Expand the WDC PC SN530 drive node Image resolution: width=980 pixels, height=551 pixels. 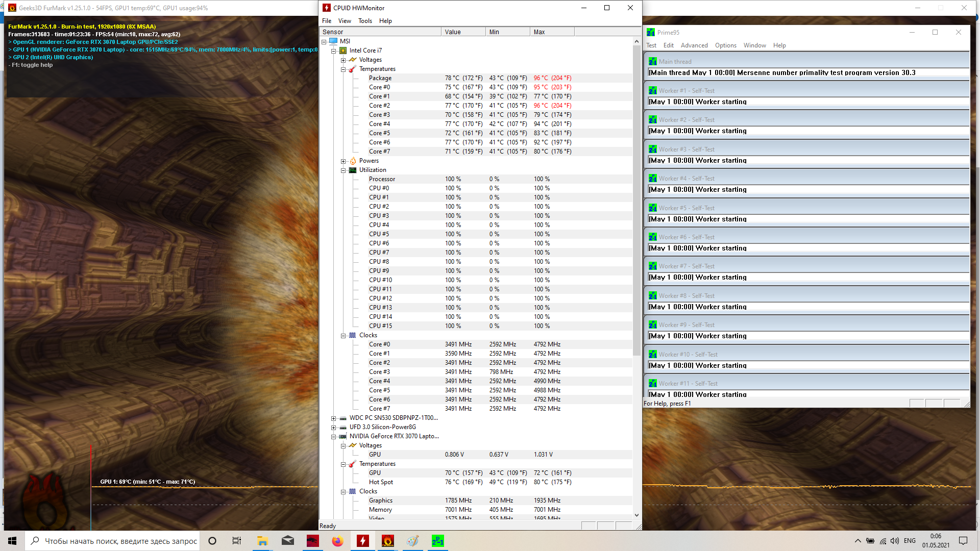point(333,418)
